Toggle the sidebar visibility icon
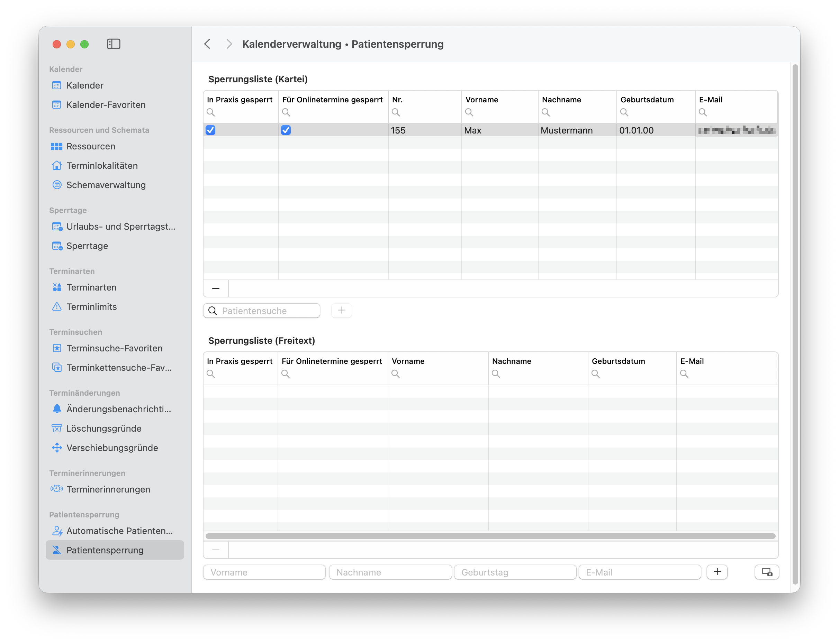Screen dimensions: 839x644 point(113,44)
